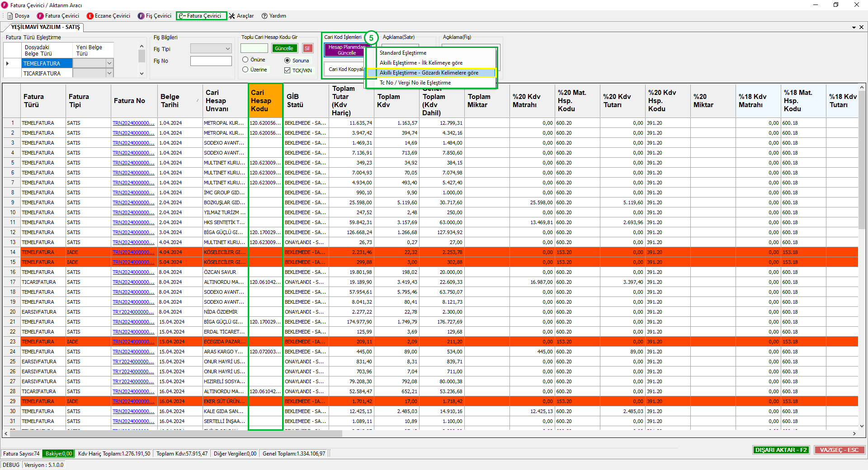
Task: Open Yeni Belge Türü dropdown for TICARIFATURA
Action: pyautogui.click(x=109, y=73)
